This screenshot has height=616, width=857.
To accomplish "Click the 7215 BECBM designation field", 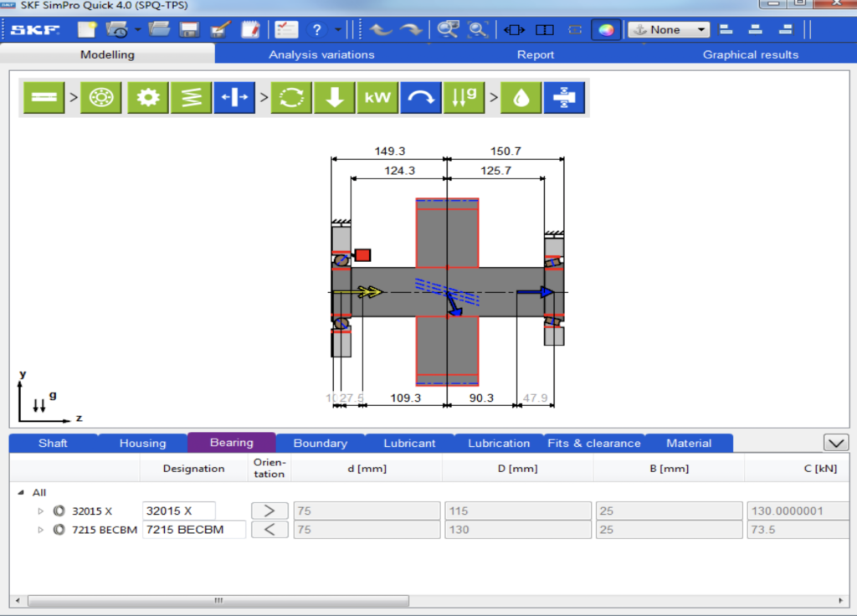I will [194, 529].
